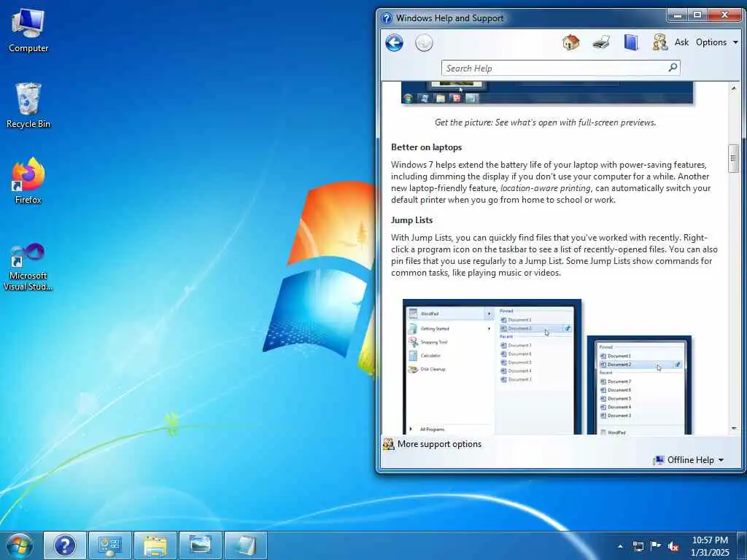Screen dimensions: 747x560
Task: Select the Firefox desktop shortcut
Action: click(28, 181)
